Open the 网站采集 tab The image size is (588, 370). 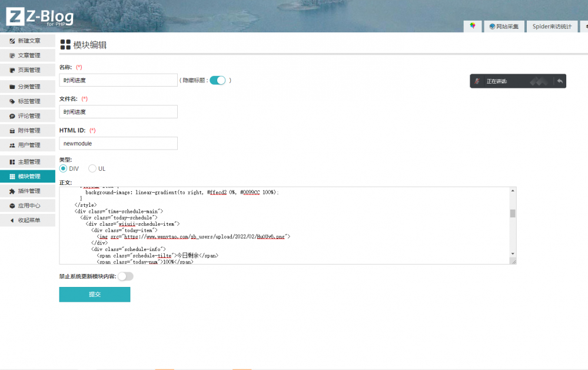pyautogui.click(x=503, y=27)
